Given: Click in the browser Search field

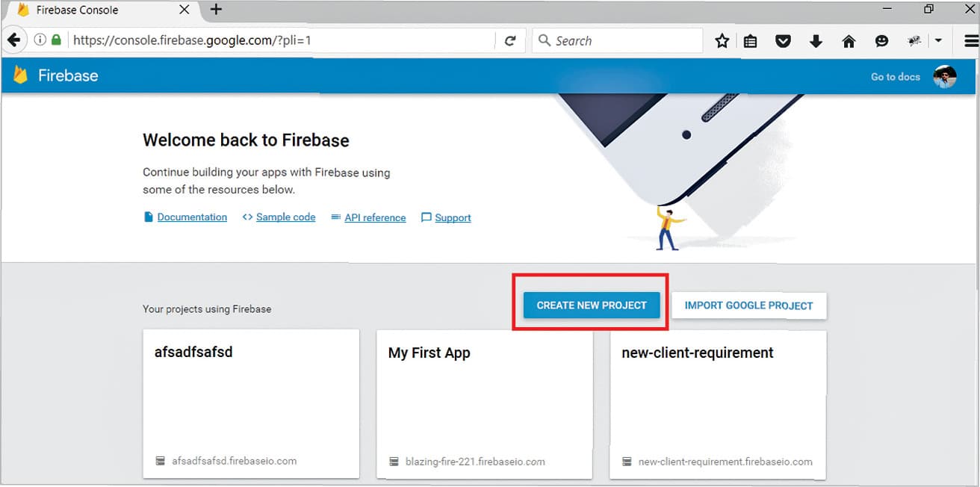Looking at the screenshot, I should point(624,41).
